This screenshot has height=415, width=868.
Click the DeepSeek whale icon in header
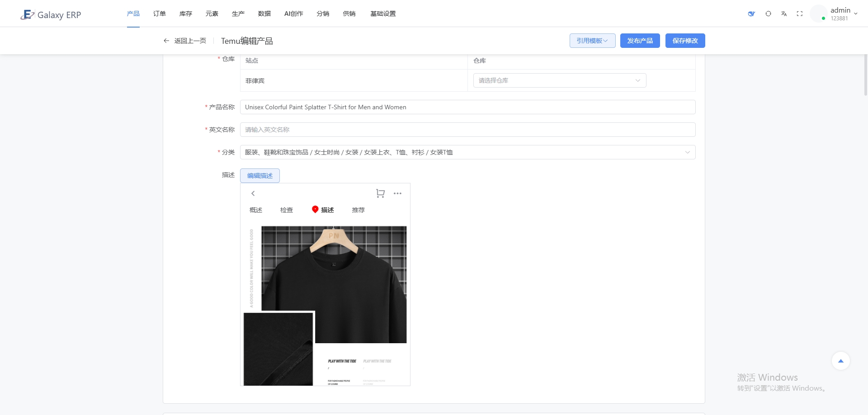pos(751,14)
